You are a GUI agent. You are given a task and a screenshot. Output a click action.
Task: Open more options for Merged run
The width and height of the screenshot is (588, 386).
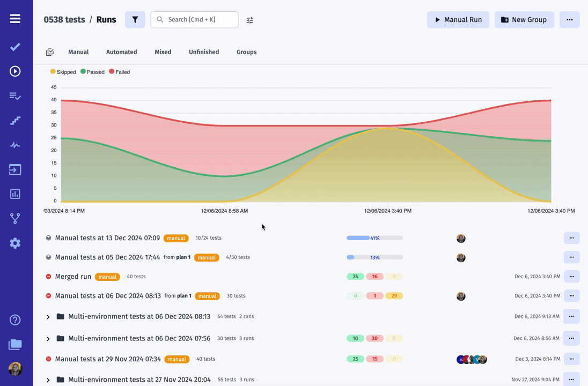click(571, 277)
